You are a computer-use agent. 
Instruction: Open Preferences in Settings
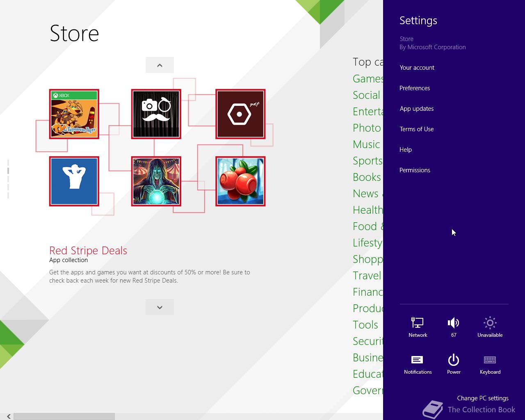point(415,88)
